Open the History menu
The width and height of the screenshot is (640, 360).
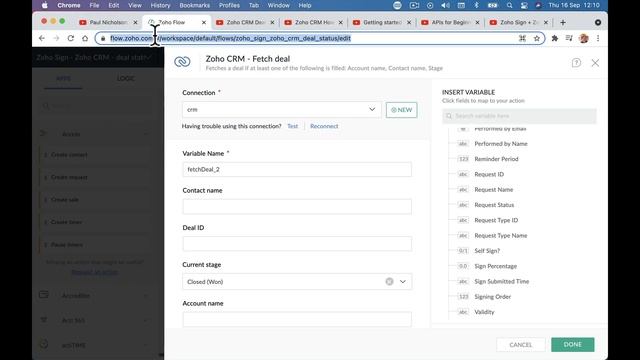click(160, 5)
